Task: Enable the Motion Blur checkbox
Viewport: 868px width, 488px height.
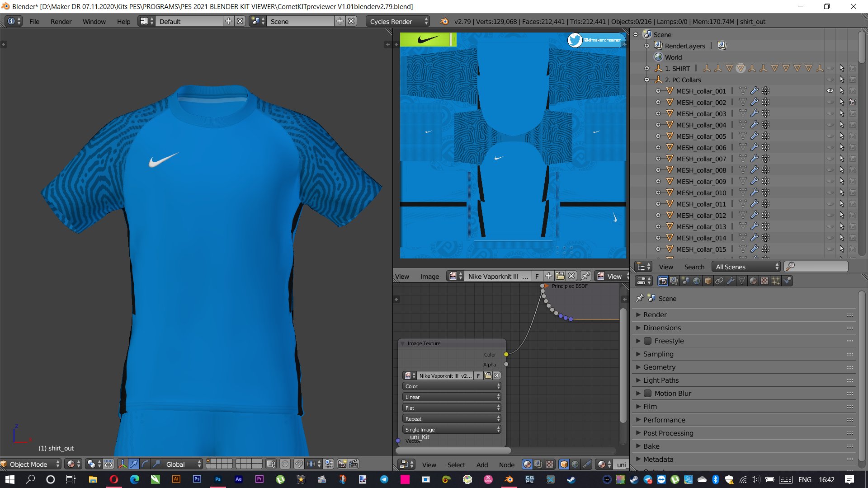Action: pos(647,394)
